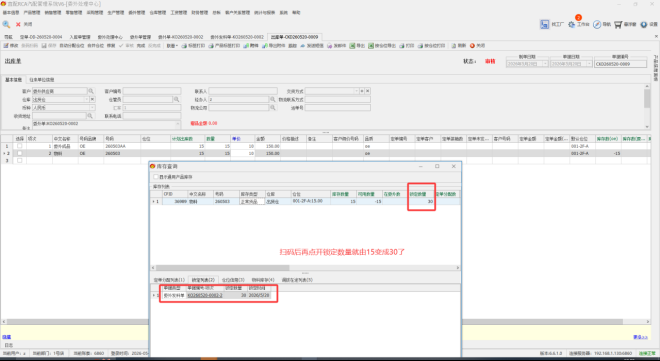The height and width of the screenshot is (361, 660).
Task: Enable the checkbox at top of inventory query dialog
Action: pos(156,177)
